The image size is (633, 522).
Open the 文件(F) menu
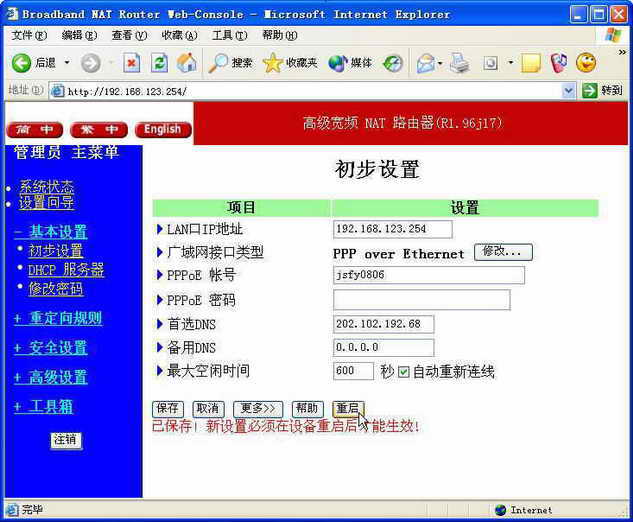pos(28,35)
